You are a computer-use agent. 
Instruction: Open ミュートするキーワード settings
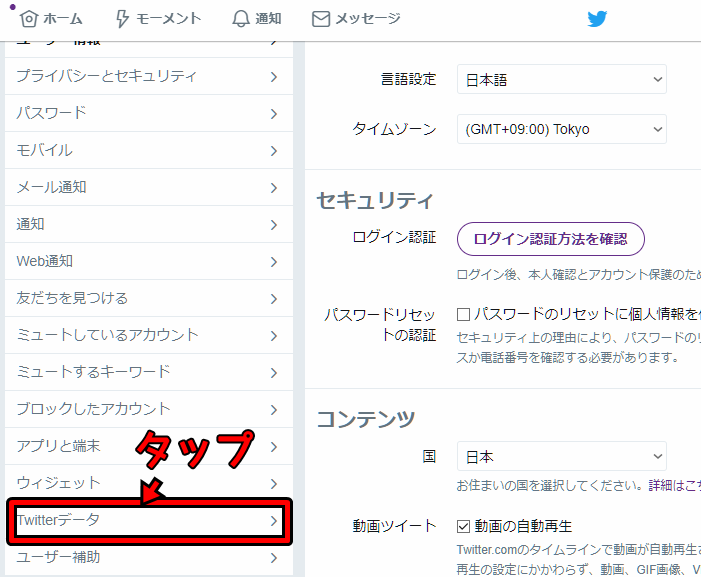pyautogui.click(x=149, y=372)
